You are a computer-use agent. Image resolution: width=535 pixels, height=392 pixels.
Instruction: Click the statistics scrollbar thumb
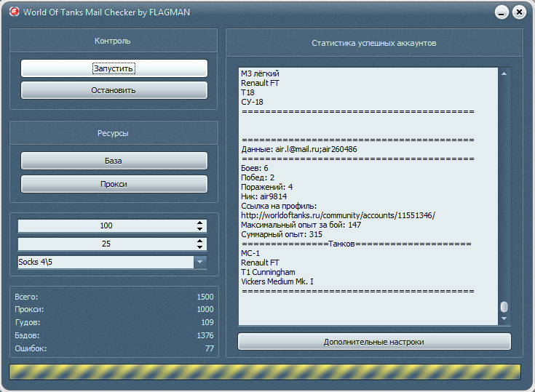(504, 307)
